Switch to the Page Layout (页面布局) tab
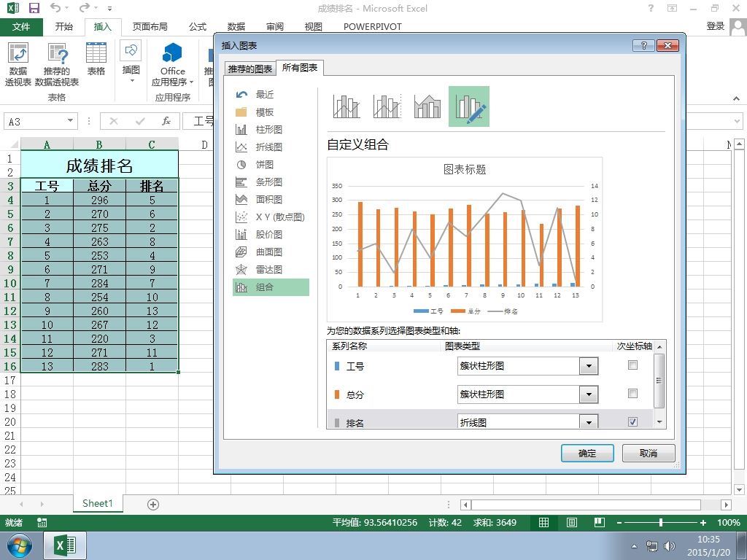The width and height of the screenshot is (747, 560). point(150,27)
